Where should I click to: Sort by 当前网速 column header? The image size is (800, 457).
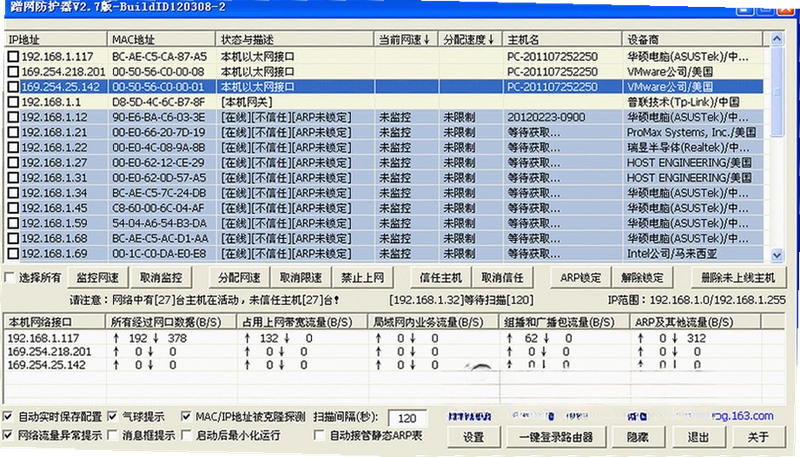pyautogui.click(x=406, y=39)
